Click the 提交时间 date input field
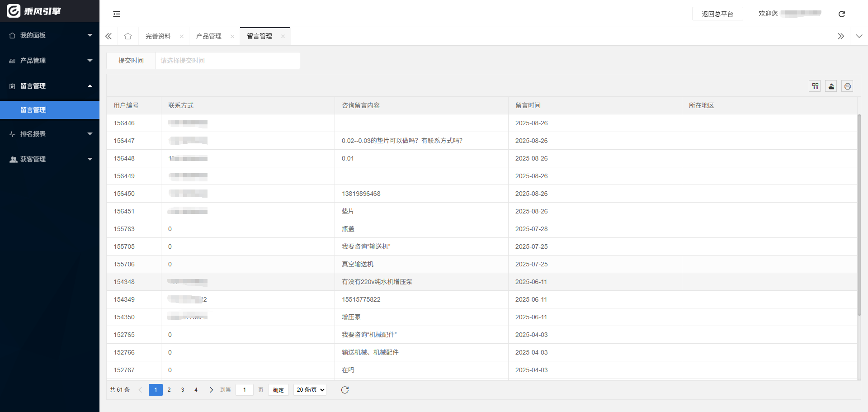The width and height of the screenshot is (868, 412). tap(227, 61)
